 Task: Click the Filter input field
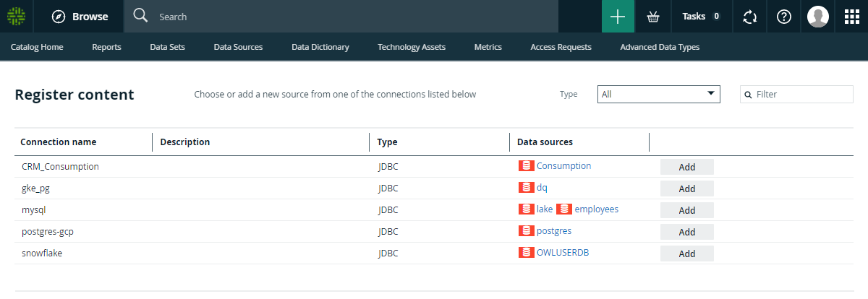[801, 95]
